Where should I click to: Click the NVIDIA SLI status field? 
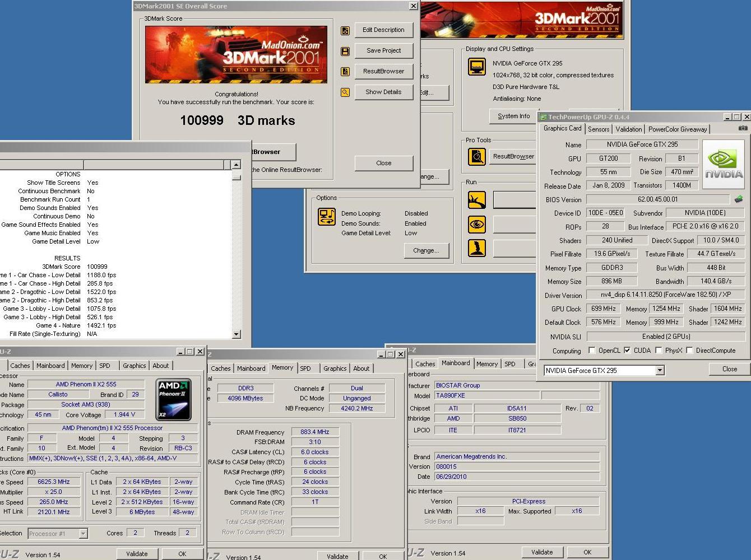pos(665,337)
